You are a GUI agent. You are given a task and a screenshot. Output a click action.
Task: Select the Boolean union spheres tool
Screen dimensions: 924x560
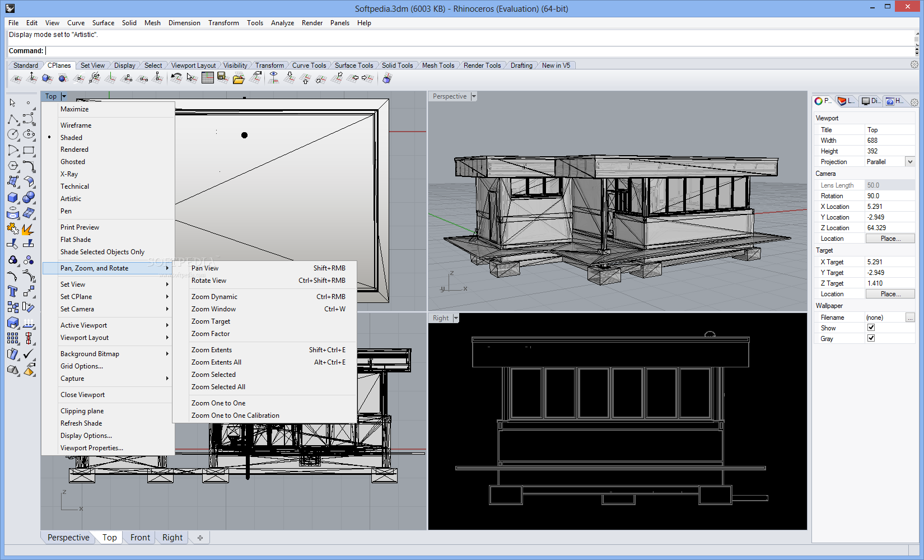29,197
